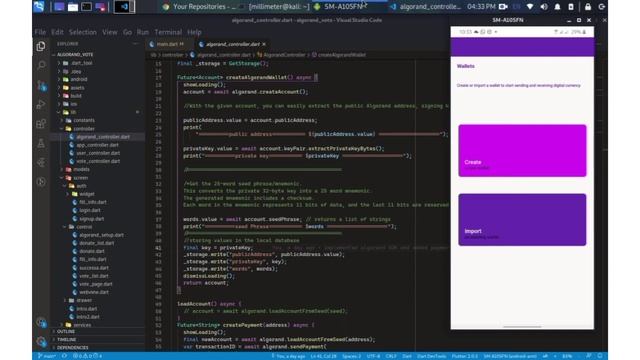Open the notifications bell in system tray
The image size is (640, 360).
pos(557,7)
